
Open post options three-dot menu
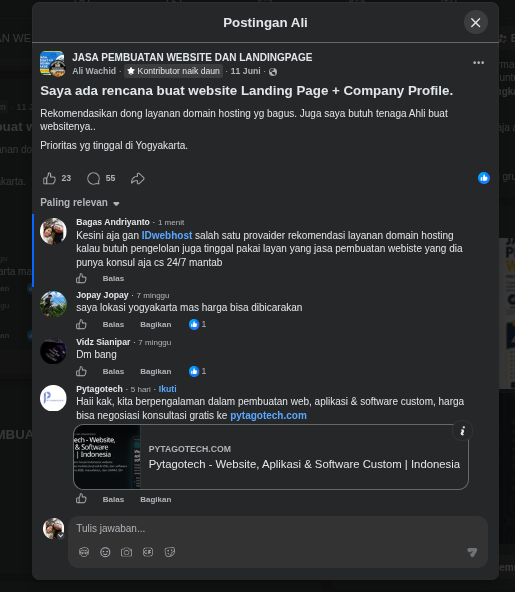pyautogui.click(x=478, y=63)
